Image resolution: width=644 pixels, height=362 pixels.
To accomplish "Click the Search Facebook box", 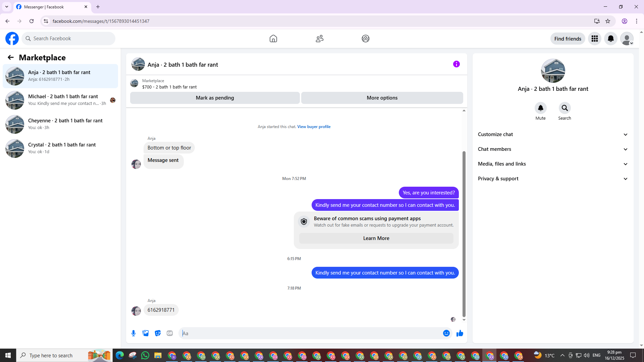I will click(68, 39).
